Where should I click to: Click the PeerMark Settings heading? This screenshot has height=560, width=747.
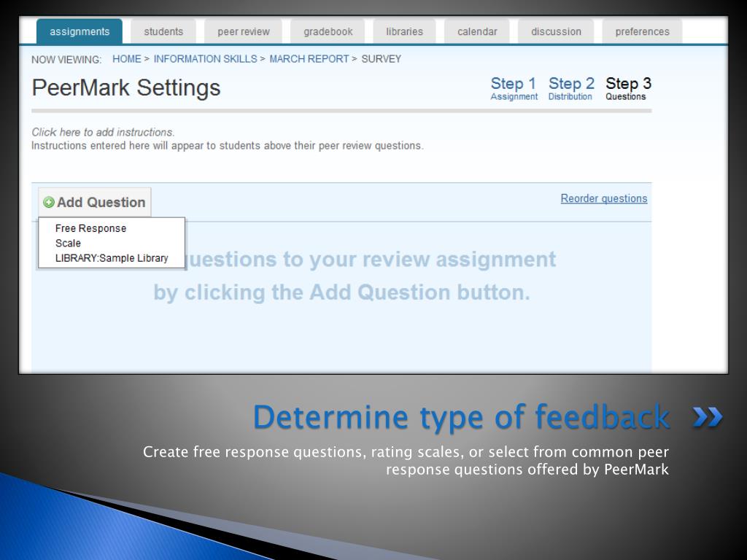click(x=126, y=88)
